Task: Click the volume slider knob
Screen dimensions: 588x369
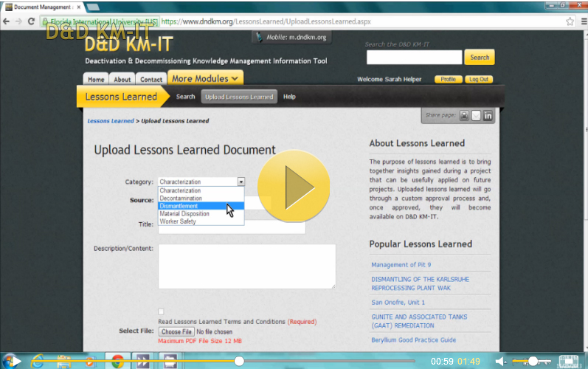Action: 533,361
